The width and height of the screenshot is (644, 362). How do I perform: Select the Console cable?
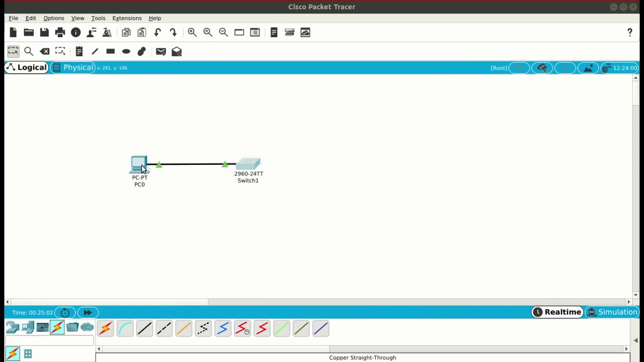tap(125, 329)
